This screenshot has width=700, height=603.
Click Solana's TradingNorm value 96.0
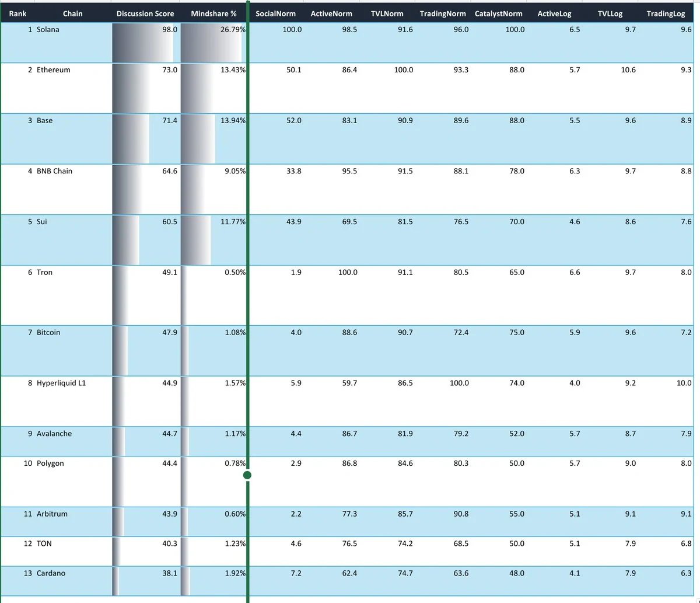point(461,29)
